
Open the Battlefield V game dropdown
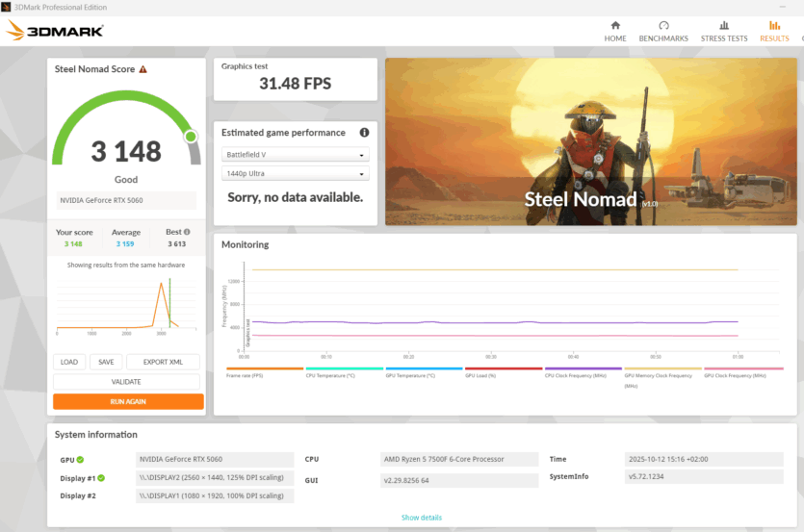coord(296,155)
